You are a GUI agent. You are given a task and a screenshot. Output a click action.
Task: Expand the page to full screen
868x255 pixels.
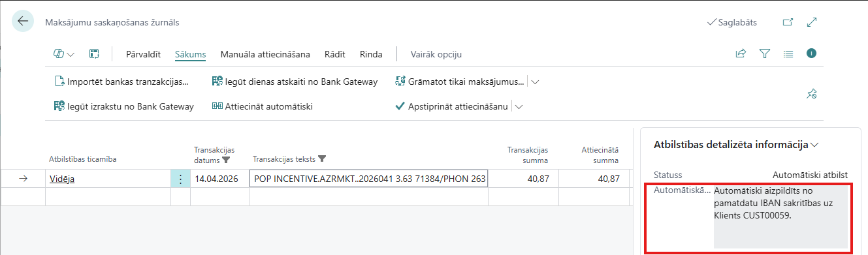click(812, 22)
